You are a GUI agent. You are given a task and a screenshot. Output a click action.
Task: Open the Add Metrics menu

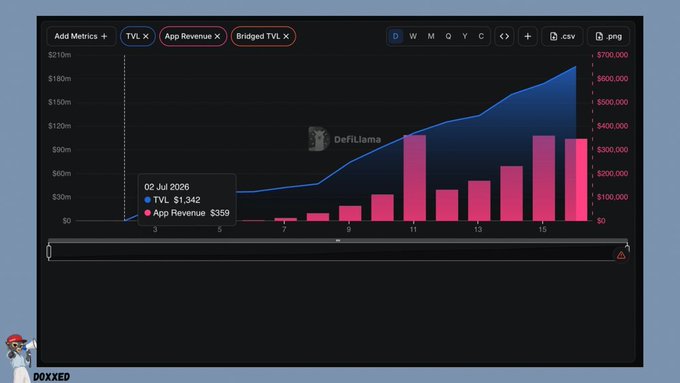(81, 36)
